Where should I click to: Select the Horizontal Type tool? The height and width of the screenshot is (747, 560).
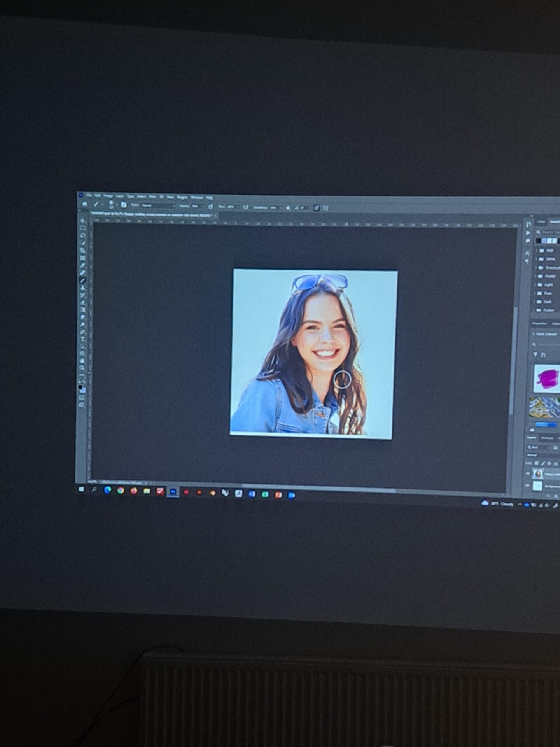82,339
